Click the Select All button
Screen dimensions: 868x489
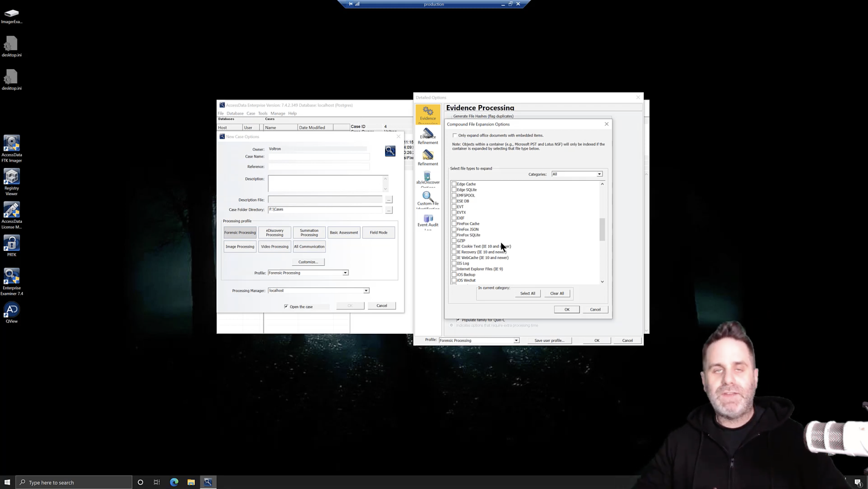(527, 293)
